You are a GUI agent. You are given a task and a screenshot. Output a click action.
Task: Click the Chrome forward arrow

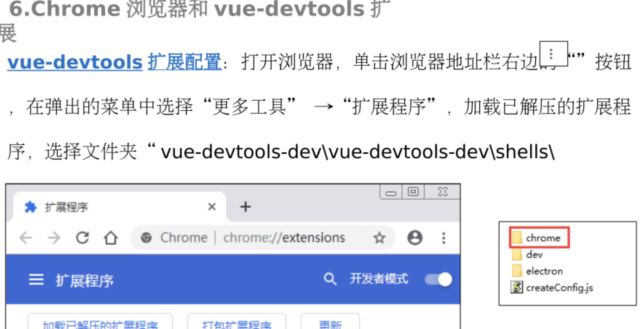pos(54,238)
